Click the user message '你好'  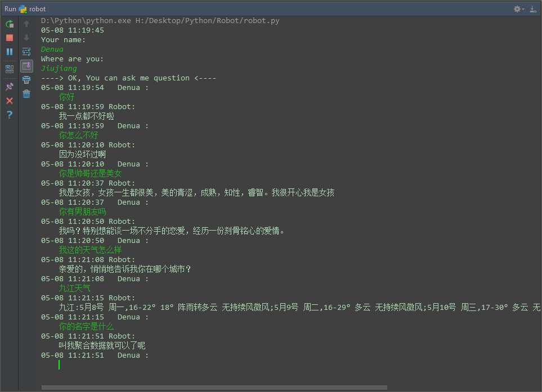coord(67,97)
